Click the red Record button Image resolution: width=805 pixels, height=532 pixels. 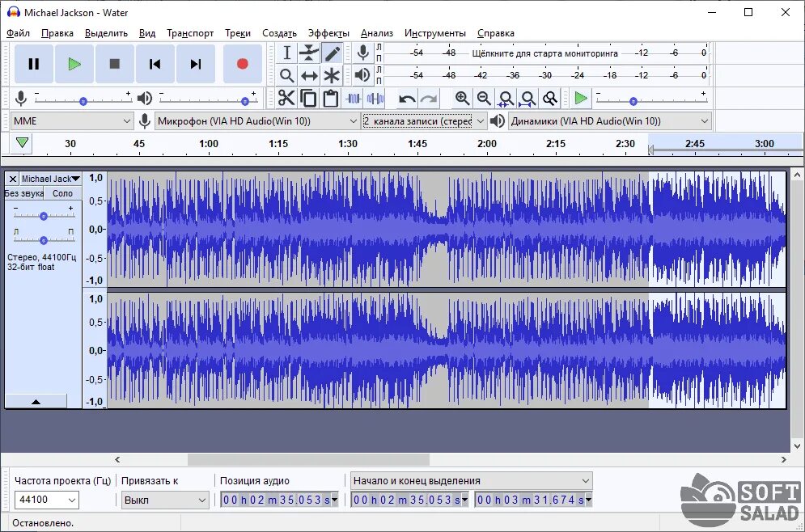click(x=243, y=64)
